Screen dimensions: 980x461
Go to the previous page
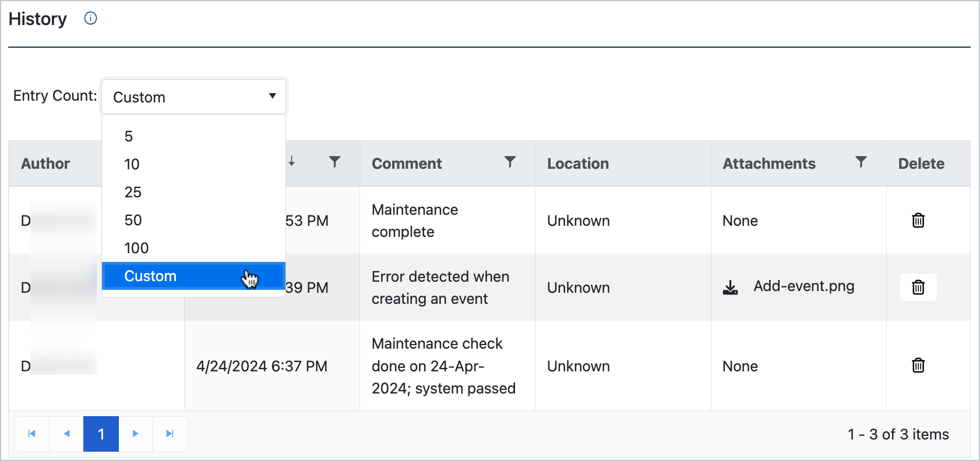pos(67,434)
